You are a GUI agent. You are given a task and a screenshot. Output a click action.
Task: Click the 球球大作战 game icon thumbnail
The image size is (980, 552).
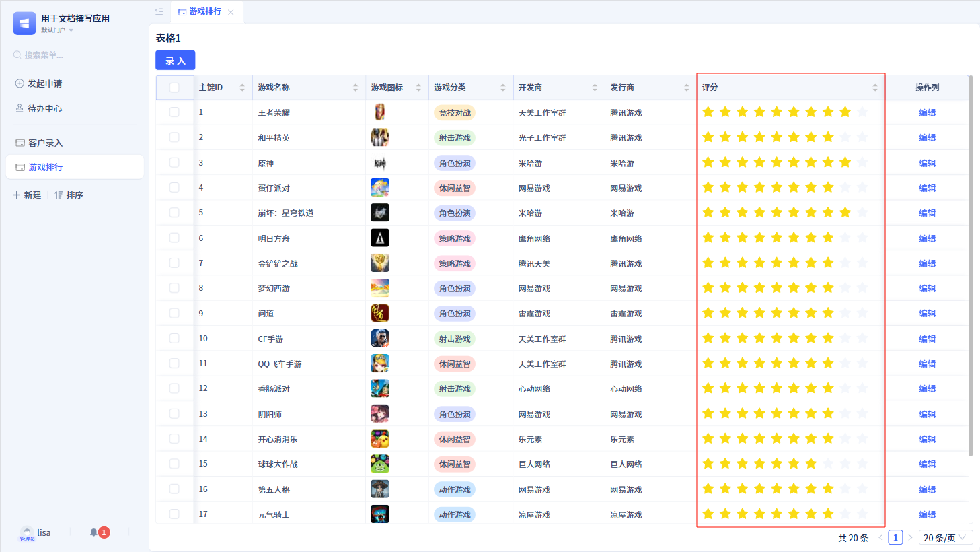coord(380,464)
